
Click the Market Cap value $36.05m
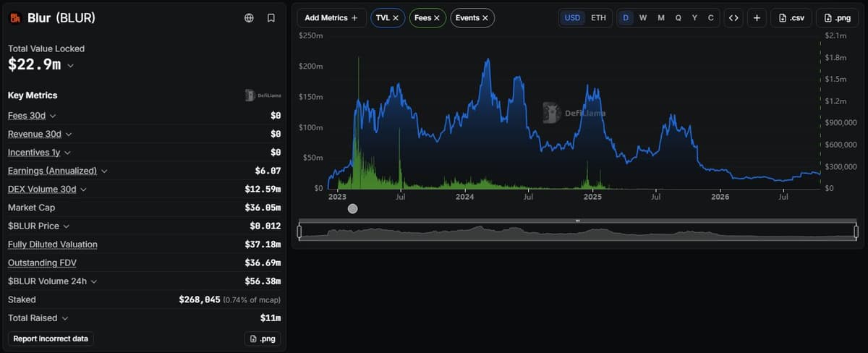pos(263,208)
